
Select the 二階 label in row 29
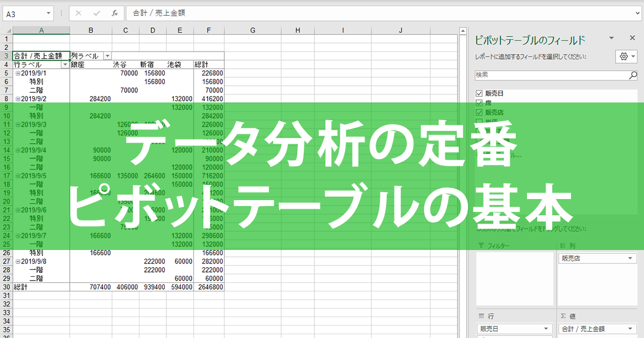pyautogui.click(x=36, y=278)
